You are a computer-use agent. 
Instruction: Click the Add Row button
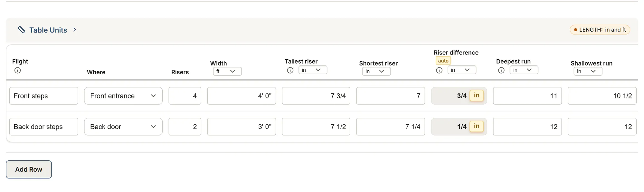coord(29,169)
